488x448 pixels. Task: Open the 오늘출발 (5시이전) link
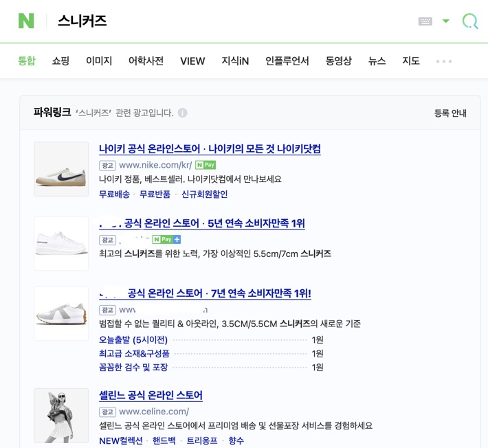pos(133,339)
